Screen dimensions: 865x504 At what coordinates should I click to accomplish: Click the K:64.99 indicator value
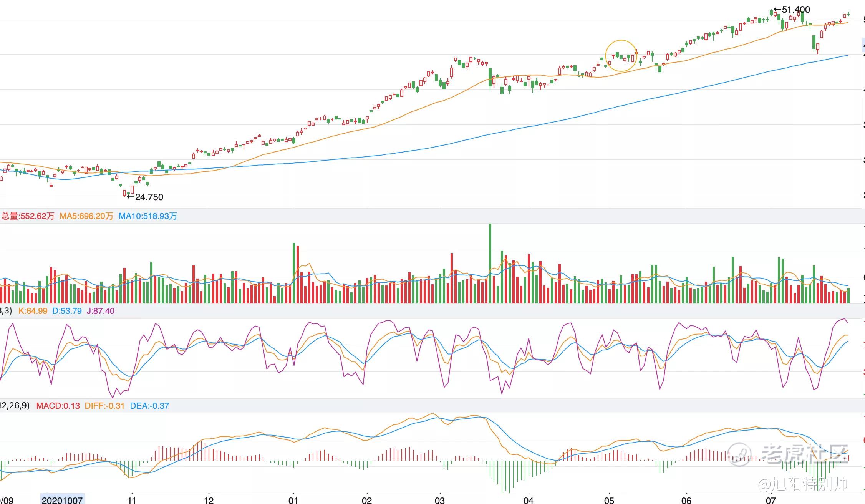33,311
